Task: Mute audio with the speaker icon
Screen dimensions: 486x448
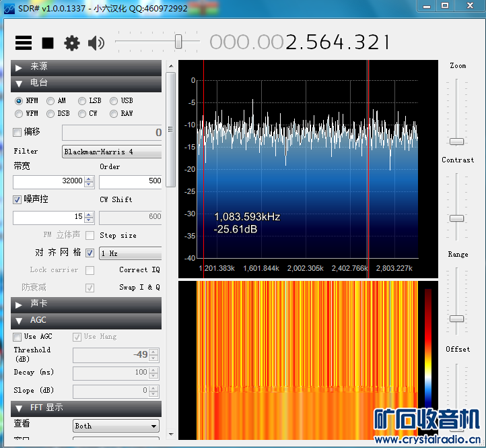Action: [96, 43]
